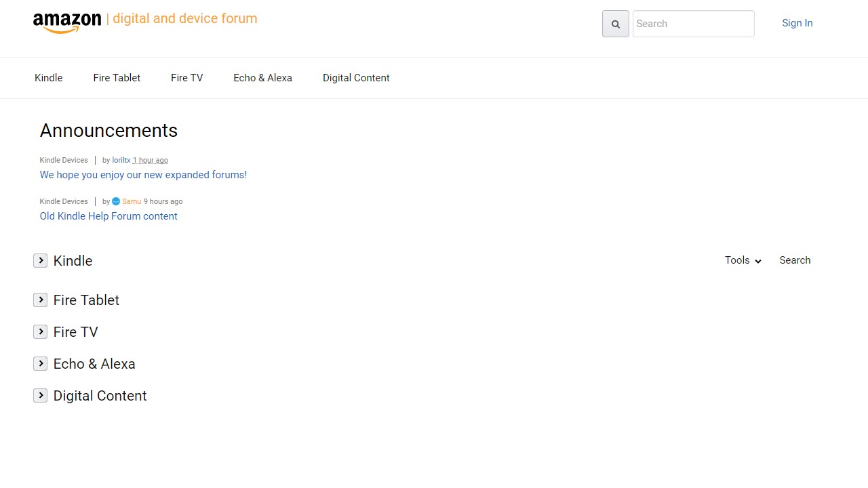Expand the Fire Tablet category section
This screenshot has width=868, height=488.
pyautogui.click(x=41, y=300)
